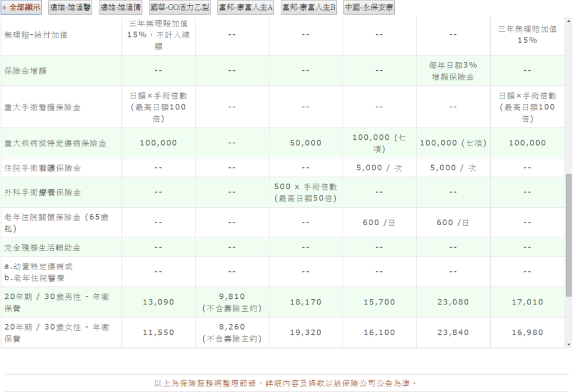This screenshot has height=392, width=575.
Task: Click the 16,980 premium cell
Action: (x=527, y=332)
